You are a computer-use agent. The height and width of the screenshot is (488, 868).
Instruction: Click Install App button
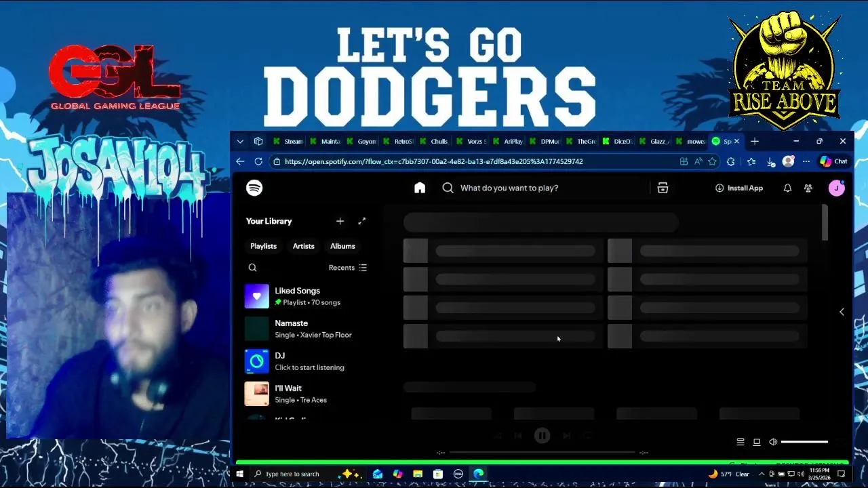point(739,188)
